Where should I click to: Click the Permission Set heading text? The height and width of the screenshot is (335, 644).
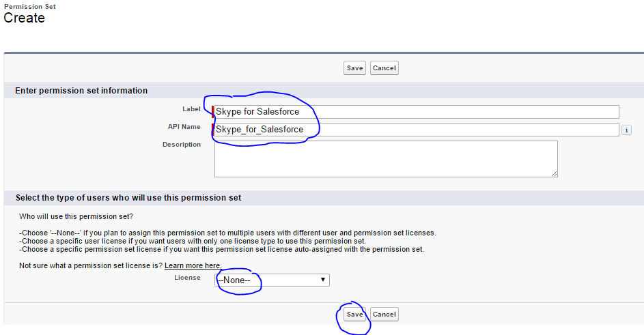(30, 7)
